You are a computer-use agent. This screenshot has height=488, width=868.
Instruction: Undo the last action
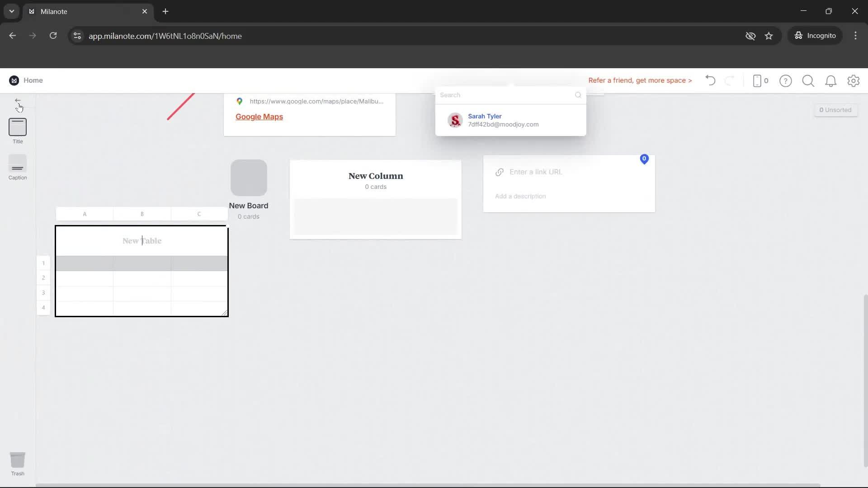tap(710, 80)
